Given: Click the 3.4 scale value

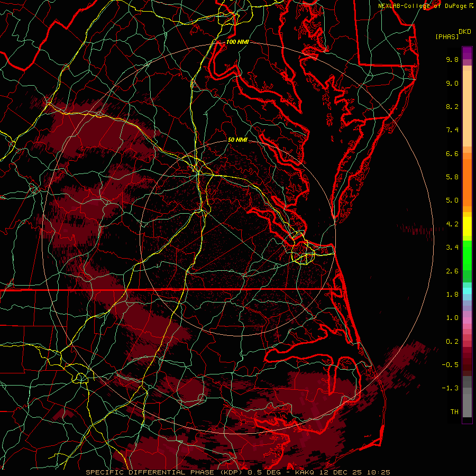Looking at the screenshot, I should point(452,248).
